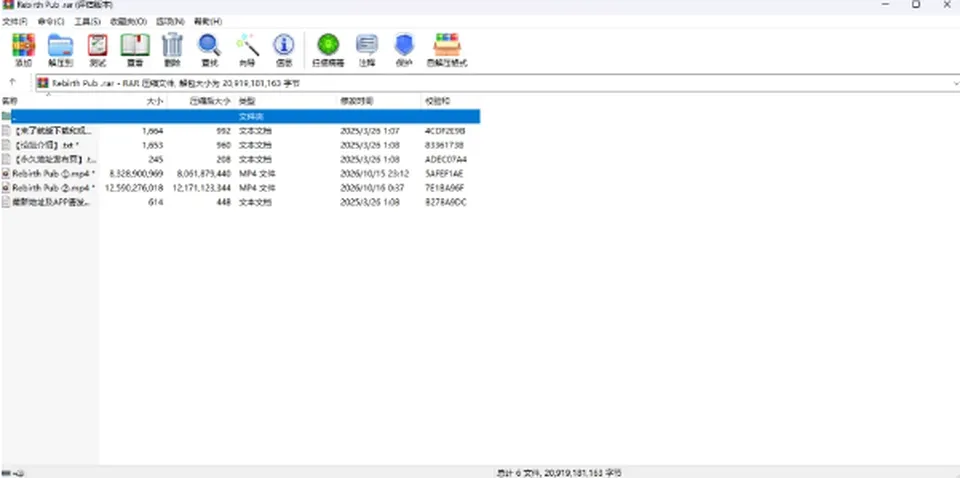Select the 【论坛介绍】.txt file name
The width and height of the screenshot is (960, 478).
[x=47, y=145]
